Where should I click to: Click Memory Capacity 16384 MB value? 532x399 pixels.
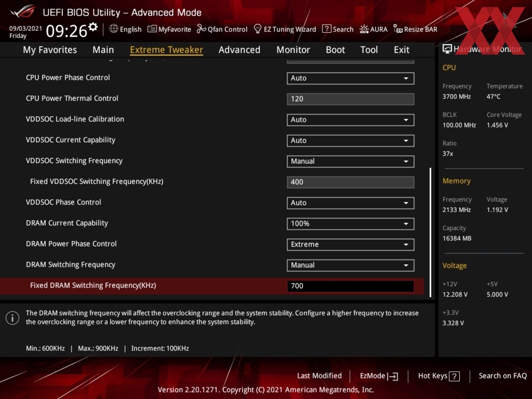(457, 238)
